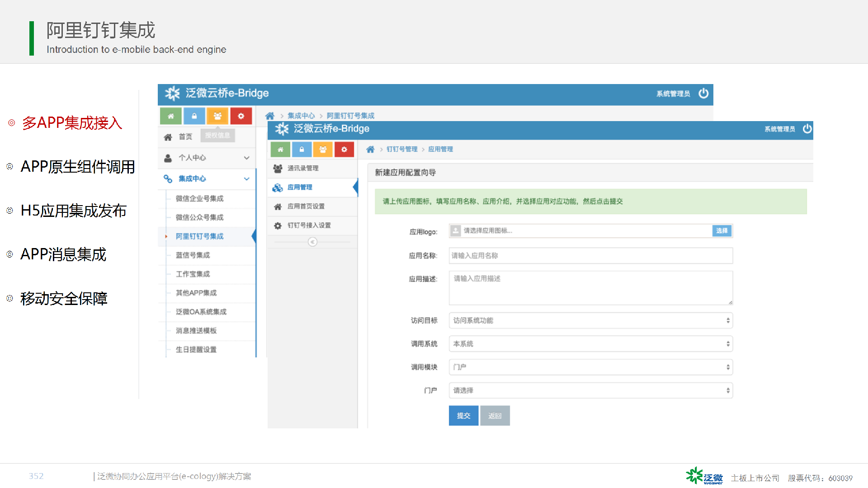Click 集成中心 breadcrumb link

(x=301, y=116)
